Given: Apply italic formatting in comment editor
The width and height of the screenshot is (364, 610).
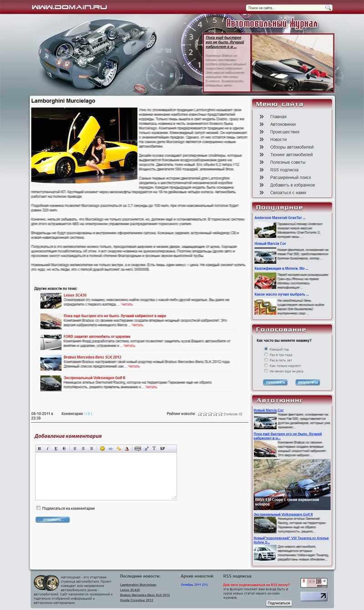Looking at the screenshot, I should coord(47,449).
